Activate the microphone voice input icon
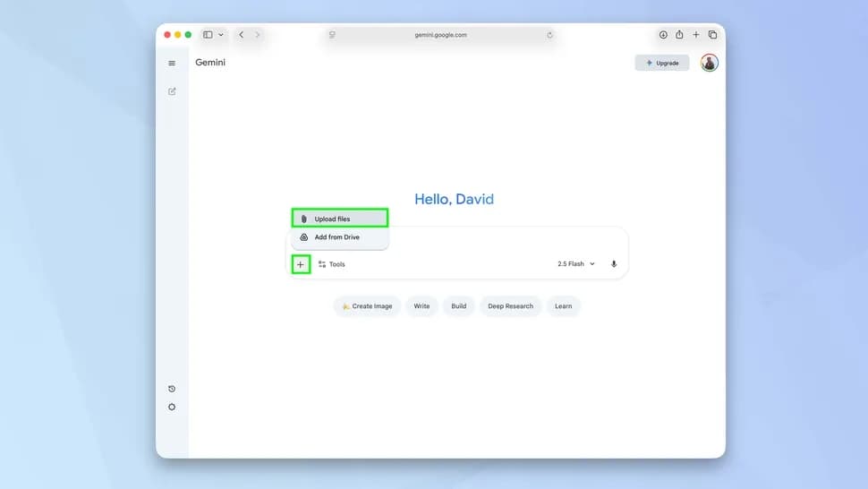This screenshot has width=868, height=489. [x=613, y=264]
